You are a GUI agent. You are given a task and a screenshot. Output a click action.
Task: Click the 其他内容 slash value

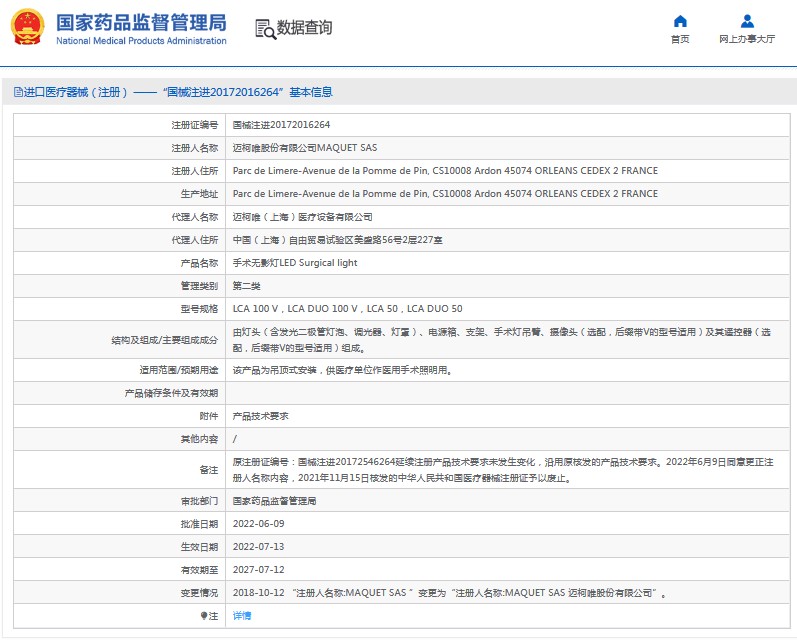[x=234, y=439]
